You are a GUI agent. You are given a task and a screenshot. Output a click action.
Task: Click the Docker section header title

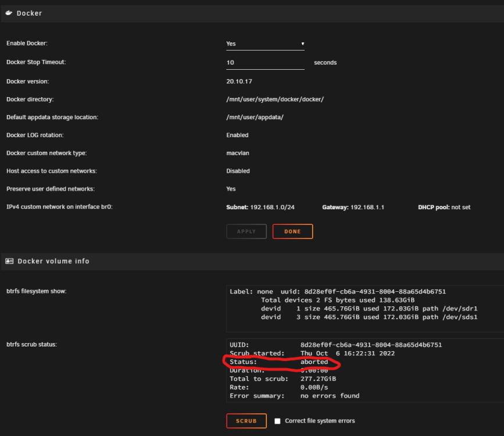[29, 13]
